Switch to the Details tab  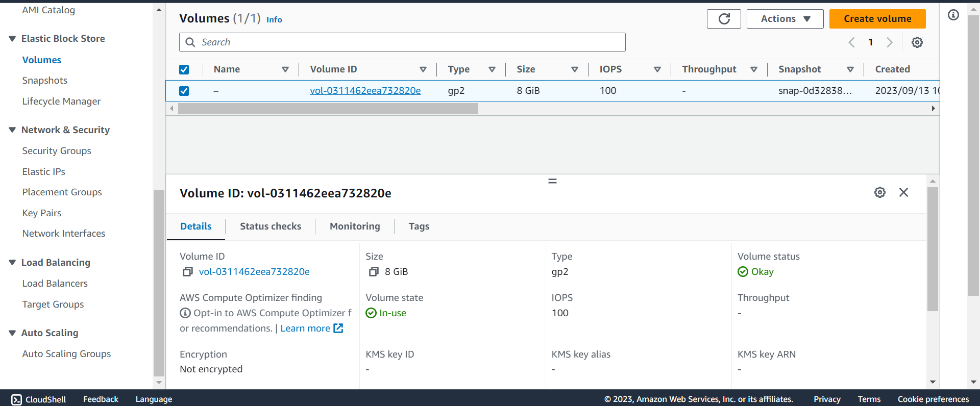pyautogui.click(x=196, y=226)
